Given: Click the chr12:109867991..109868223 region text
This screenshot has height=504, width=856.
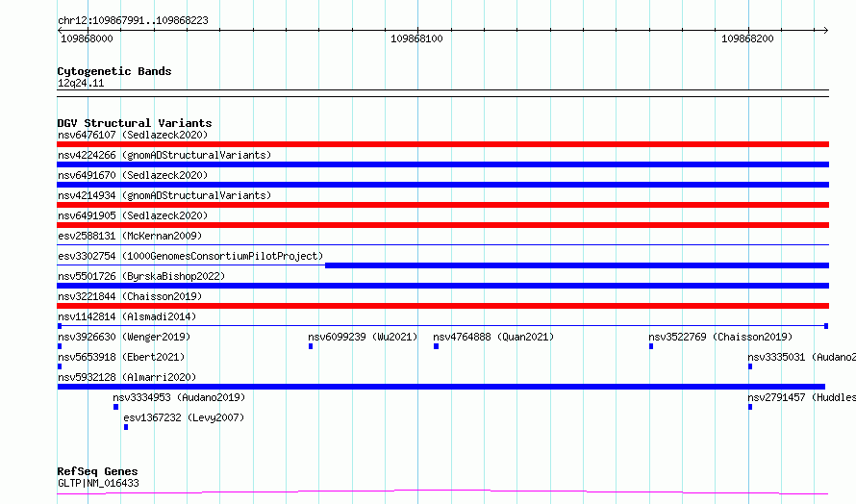Looking at the screenshot, I should [133, 21].
